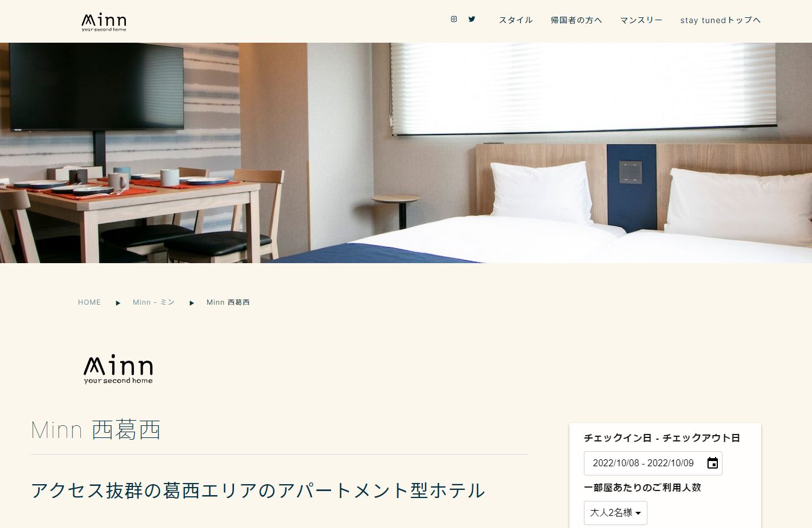The width and height of the screenshot is (812, 528).
Task: Click the hotel room hero image
Action: point(406,153)
